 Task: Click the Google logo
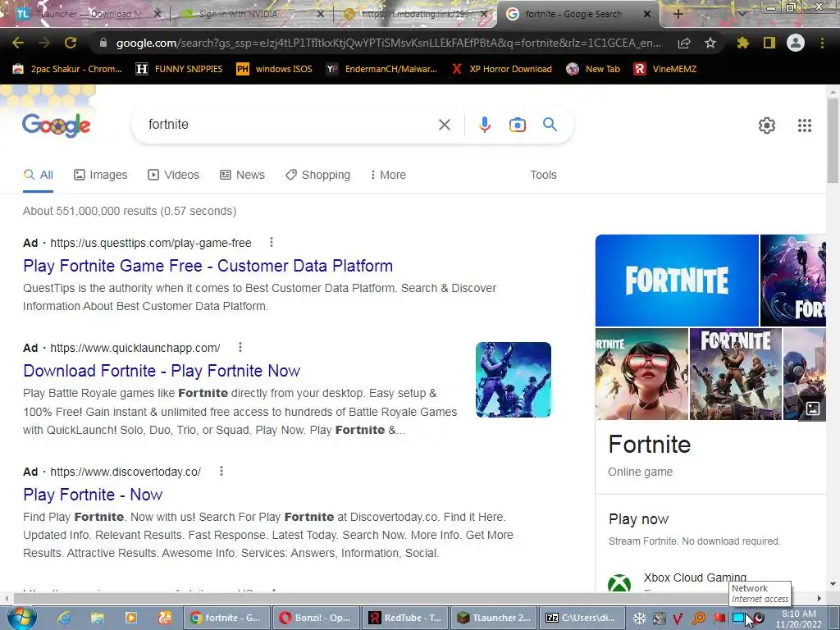click(57, 126)
